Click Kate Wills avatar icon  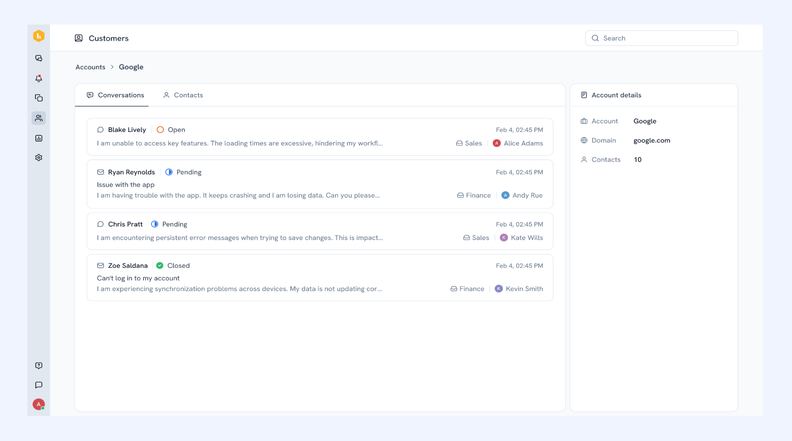click(x=504, y=238)
